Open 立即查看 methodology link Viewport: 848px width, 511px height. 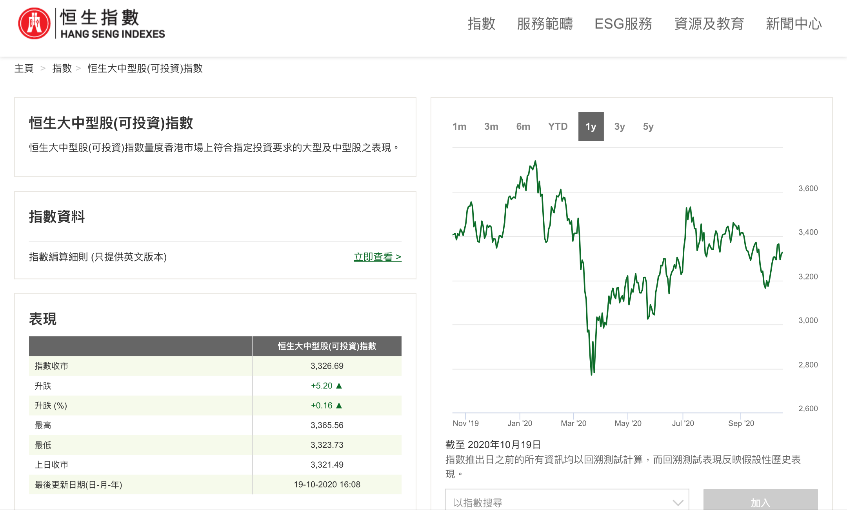coord(377,257)
